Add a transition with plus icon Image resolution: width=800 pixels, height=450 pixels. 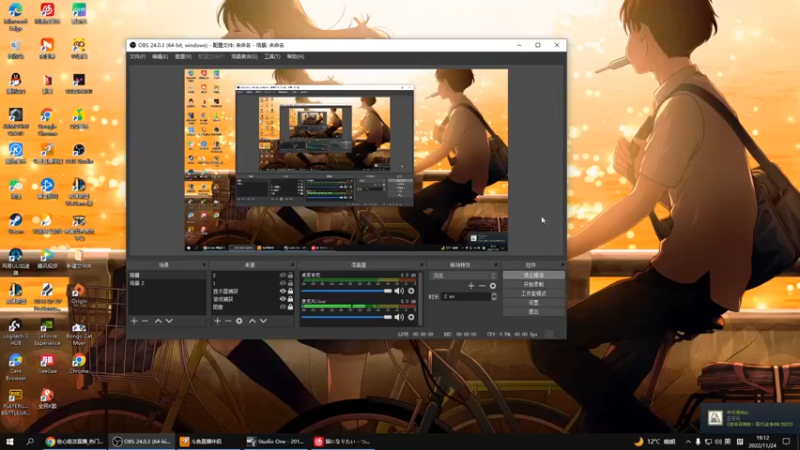pos(471,286)
